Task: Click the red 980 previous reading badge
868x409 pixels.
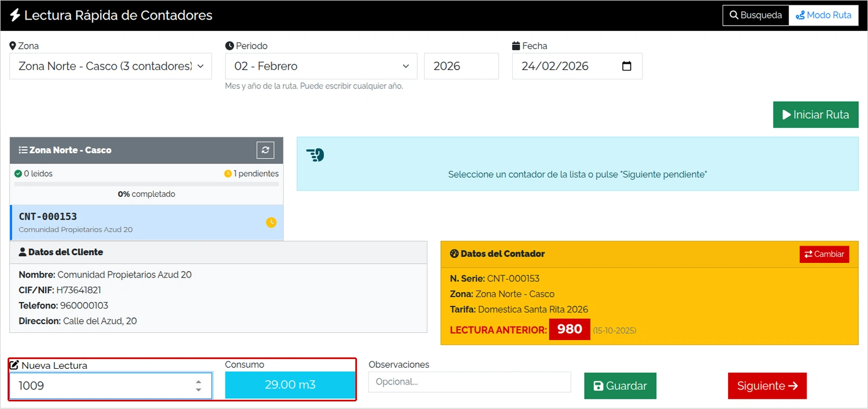Action: [x=570, y=329]
